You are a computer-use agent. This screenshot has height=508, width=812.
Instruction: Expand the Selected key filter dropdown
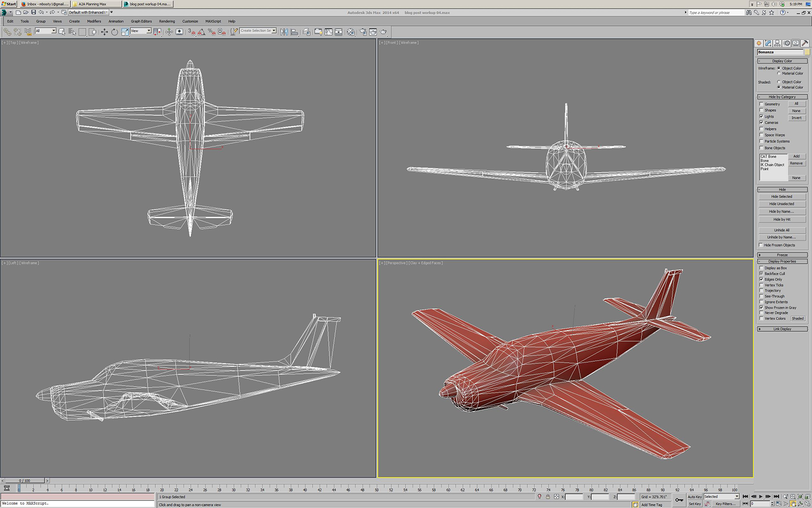737,496
